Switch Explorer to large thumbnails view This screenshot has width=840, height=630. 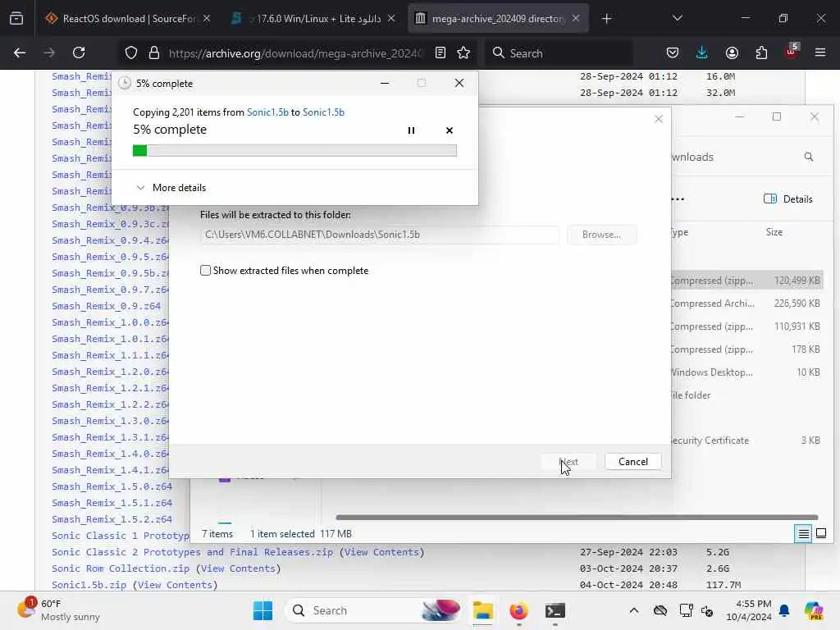click(820, 533)
